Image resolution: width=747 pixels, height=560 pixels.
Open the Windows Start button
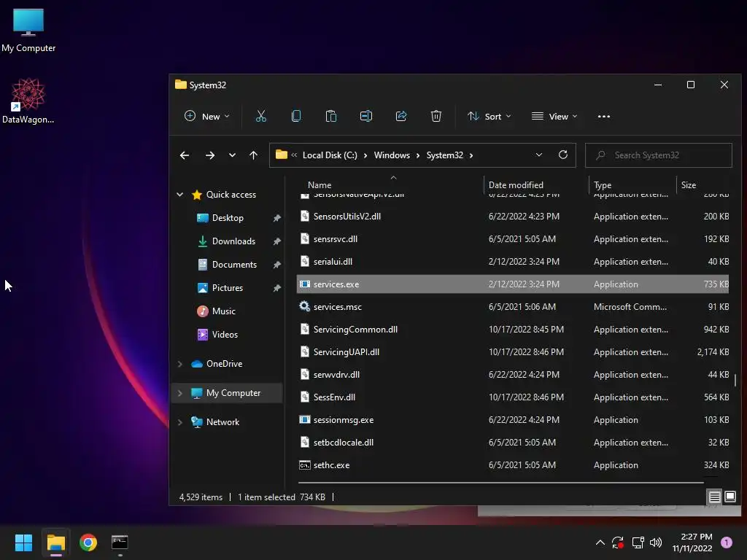point(23,542)
